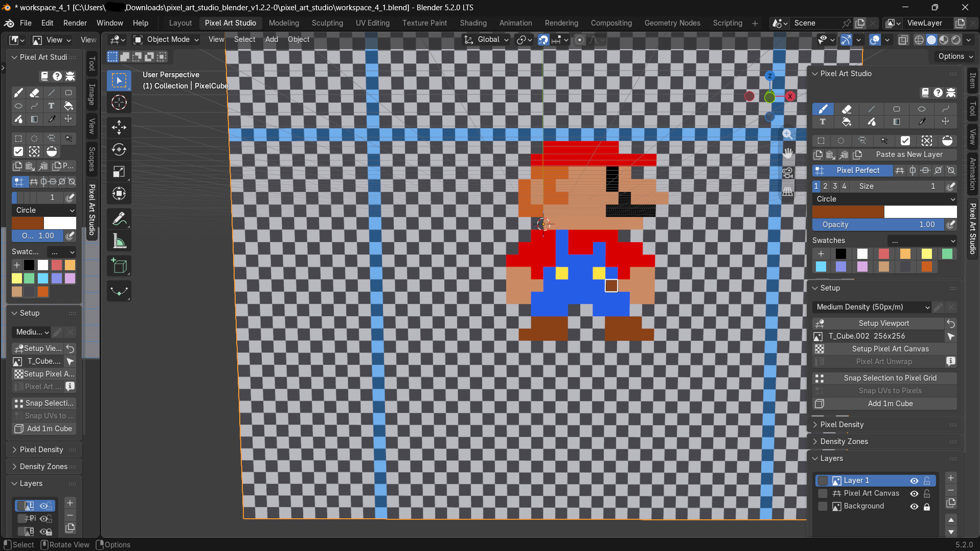Open the documentation book icon in the Image Editor panel
Viewport: 980px width, 551px height.
[x=44, y=76]
